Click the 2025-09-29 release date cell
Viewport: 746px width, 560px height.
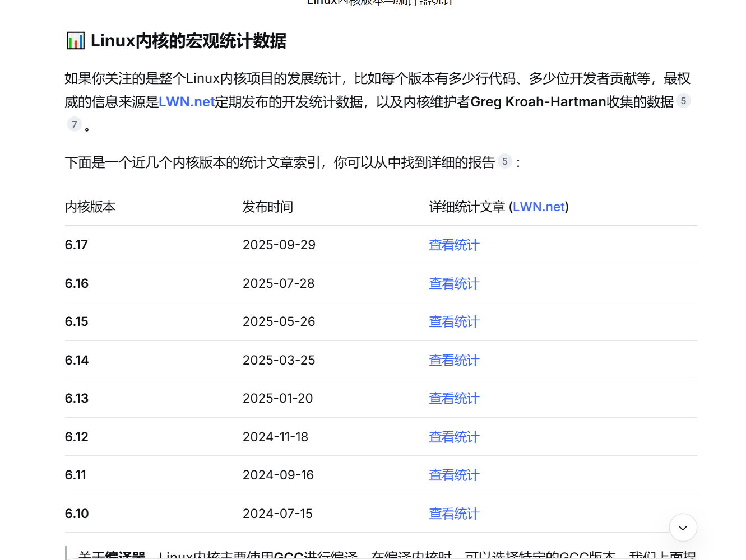point(279,245)
